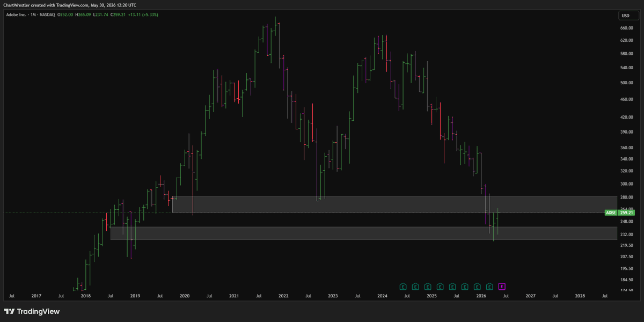Click the 2028 time axis label
Viewport: 644px width, 322px height.
coord(580,296)
